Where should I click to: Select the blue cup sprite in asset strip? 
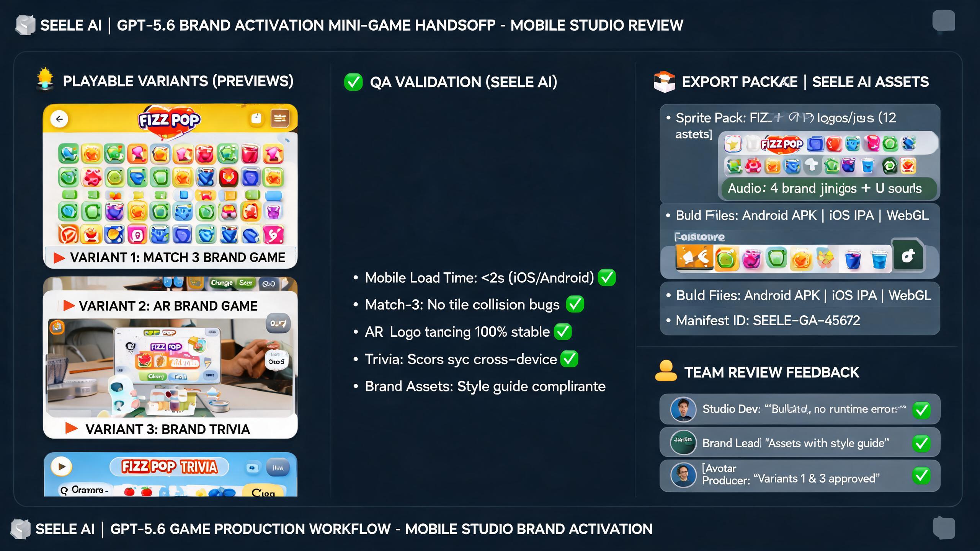coord(879,260)
